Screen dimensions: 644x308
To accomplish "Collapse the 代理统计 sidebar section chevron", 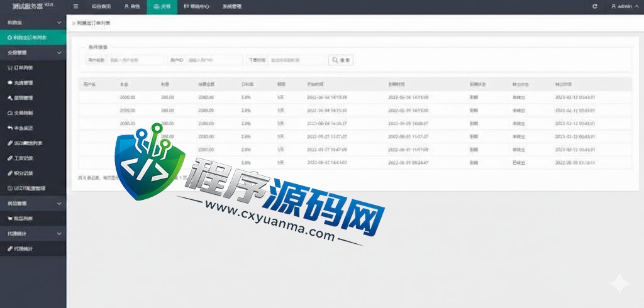I will coord(59,233).
